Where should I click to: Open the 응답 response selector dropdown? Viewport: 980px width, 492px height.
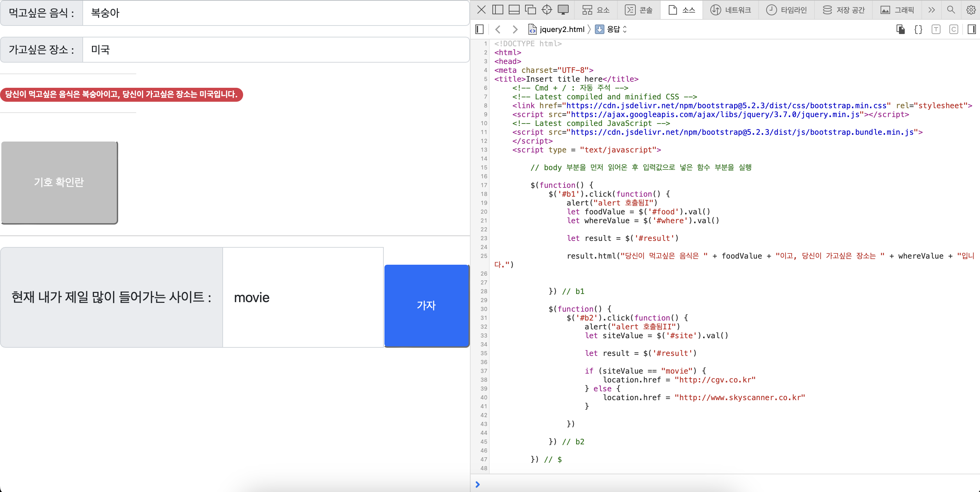click(x=613, y=29)
